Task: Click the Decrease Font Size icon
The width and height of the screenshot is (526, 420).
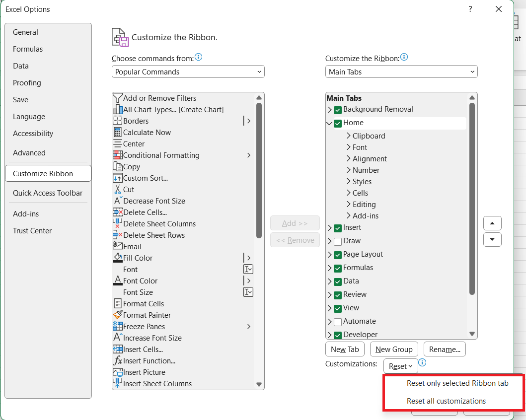Action: pyautogui.click(x=118, y=201)
